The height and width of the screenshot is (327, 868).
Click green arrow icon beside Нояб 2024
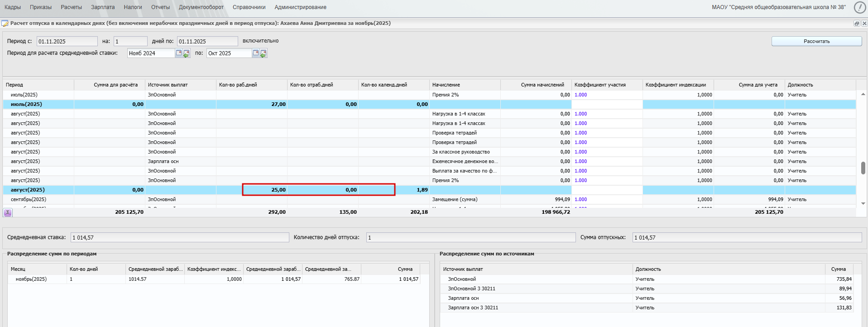pyautogui.click(x=187, y=53)
